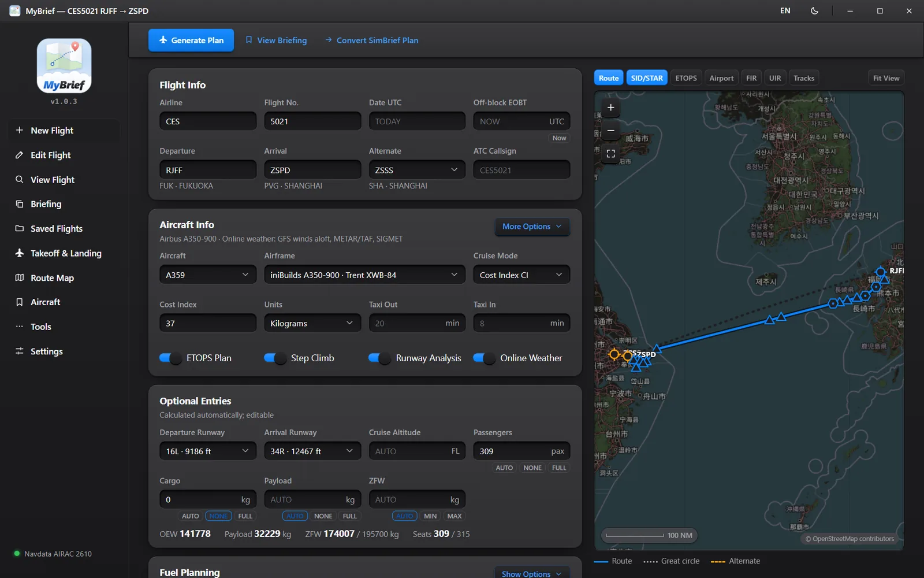
Task: Click the Aircraft bookmark icon
Action: [x=20, y=302]
